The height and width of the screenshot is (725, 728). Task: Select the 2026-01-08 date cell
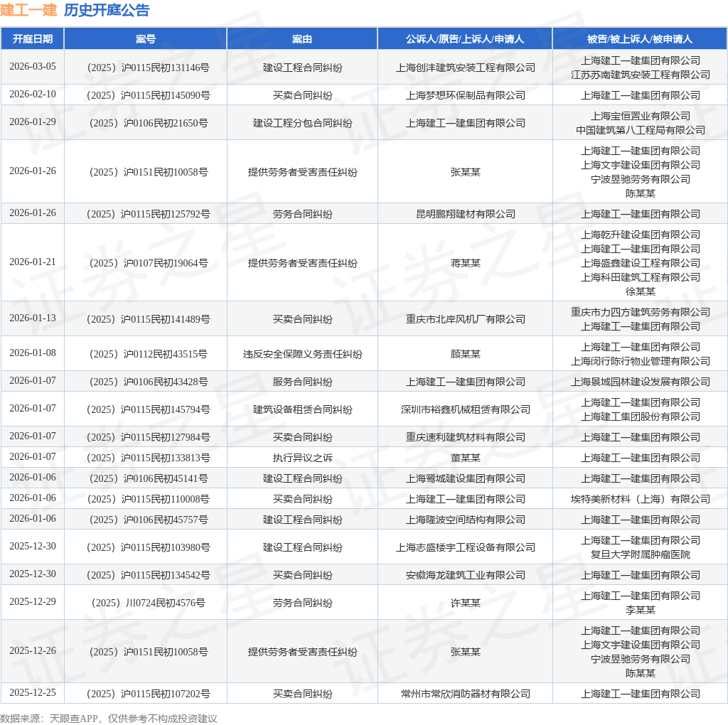[33, 353]
